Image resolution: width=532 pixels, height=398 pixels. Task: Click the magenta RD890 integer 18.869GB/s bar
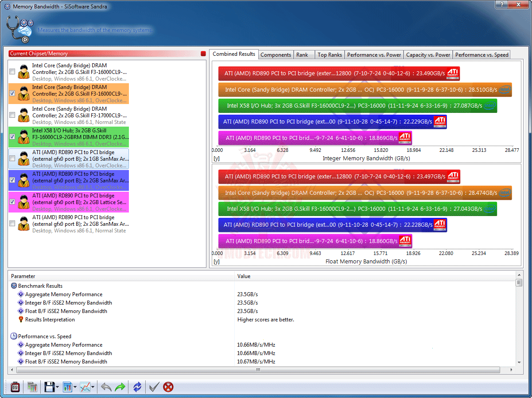click(315, 138)
